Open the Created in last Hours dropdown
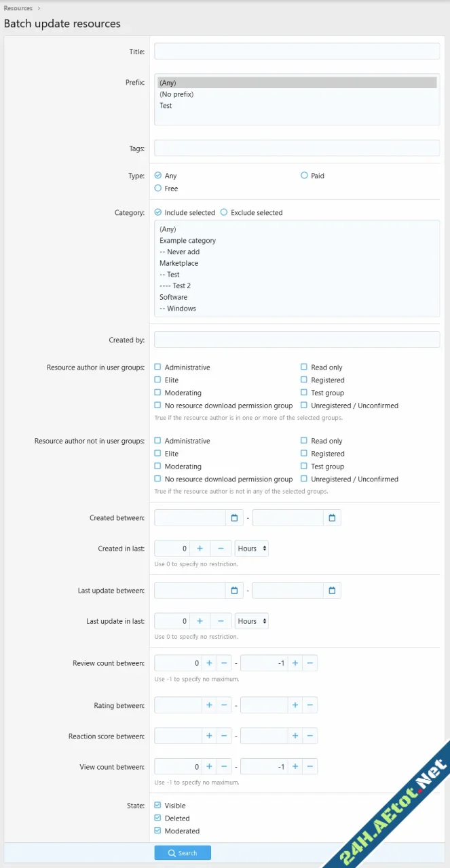The width and height of the screenshot is (450, 868). (252, 549)
